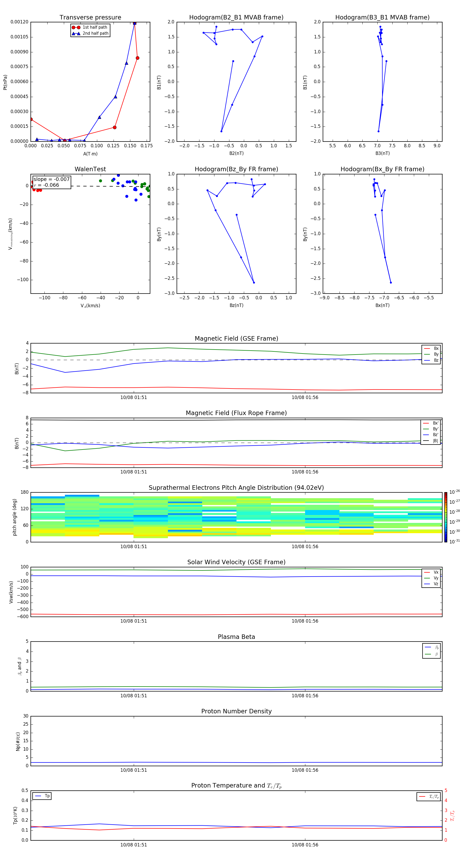Viewport: 473px width, 868px height.
Task: Select the 'Magnetic Field (GSE Frame)' title
Action: pyautogui.click(x=236, y=339)
